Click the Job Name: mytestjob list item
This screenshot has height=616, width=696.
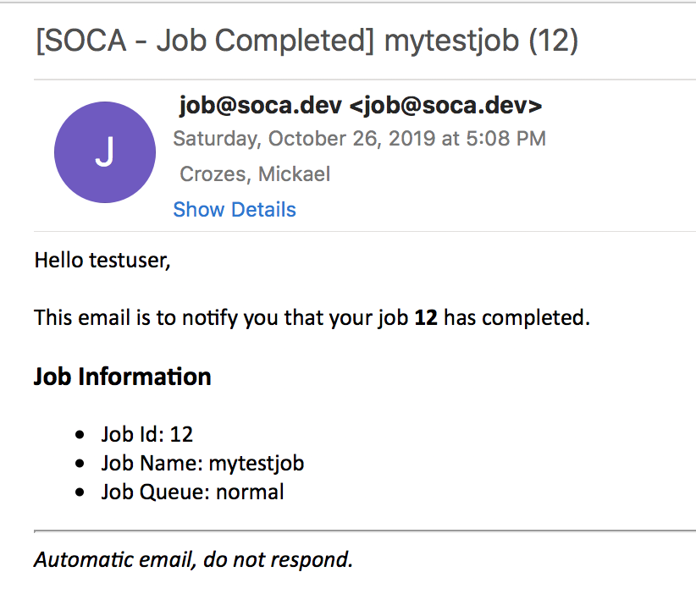click(202, 464)
